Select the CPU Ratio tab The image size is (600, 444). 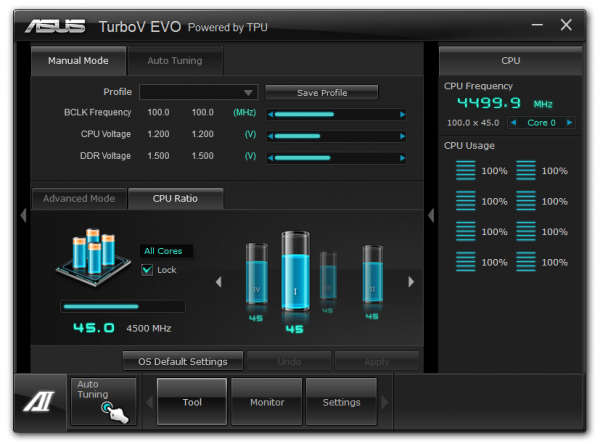pos(175,198)
